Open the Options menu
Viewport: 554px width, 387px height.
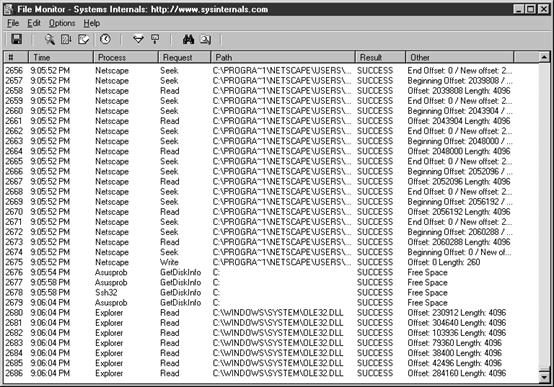point(62,23)
